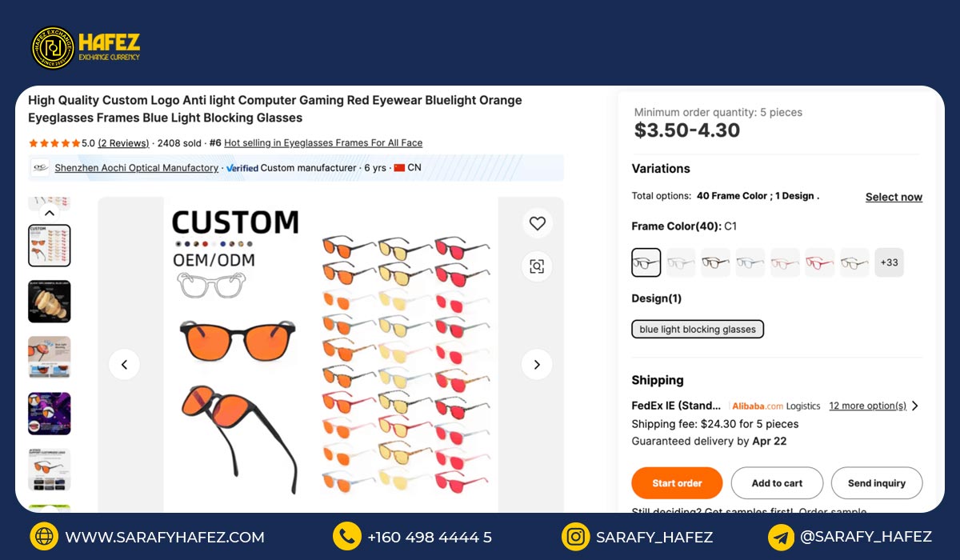Click the Instagram icon in footer
The width and height of the screenshot is (960, 560).
[575, 537]
